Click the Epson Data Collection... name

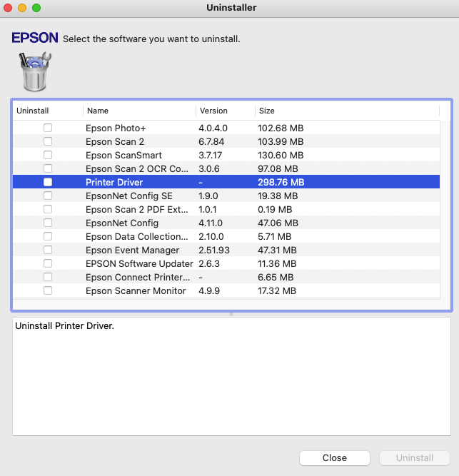click(x=137, y=236)
